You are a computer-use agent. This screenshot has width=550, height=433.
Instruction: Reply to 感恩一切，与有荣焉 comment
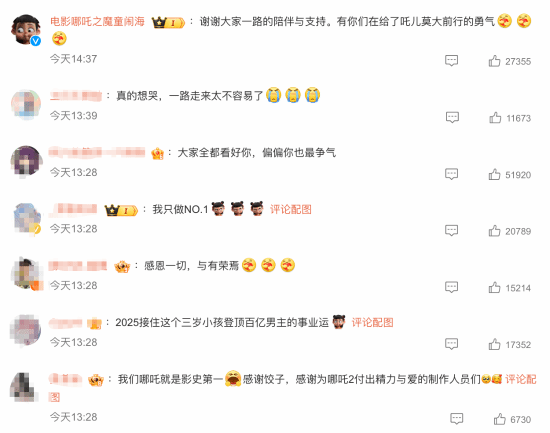(x=451, y=287)
